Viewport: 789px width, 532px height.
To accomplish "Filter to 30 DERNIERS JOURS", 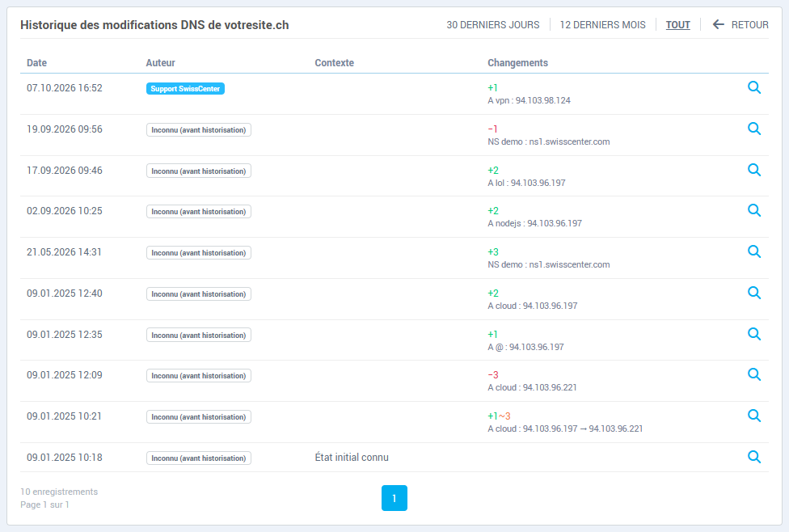I will [492, 25].
